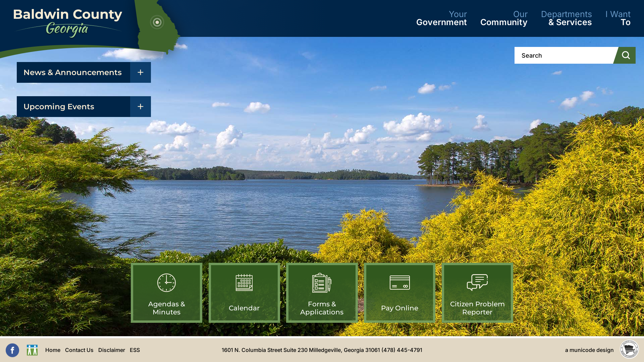The width and height of the screenshot is (644, 362).
Task: Click the location pin icon on Georgia map
Action: coord(157,22)
